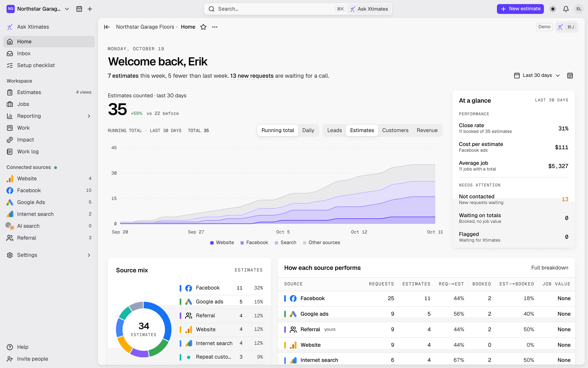Select the Facebook connected source

click(49, 190)
